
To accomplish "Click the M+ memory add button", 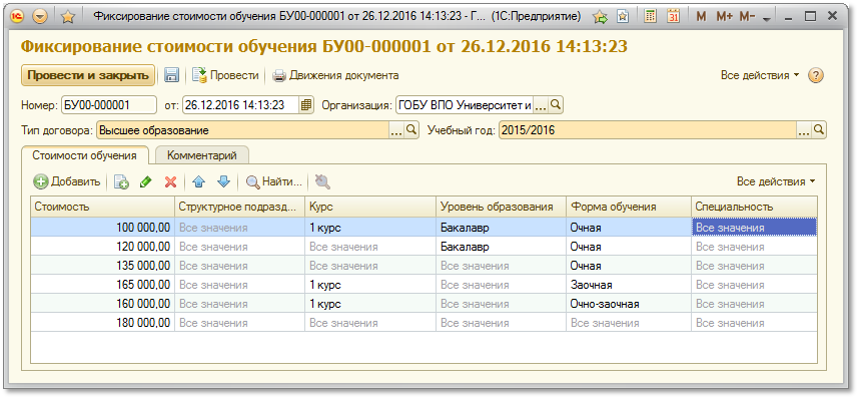I will click(x=724, y=17).
